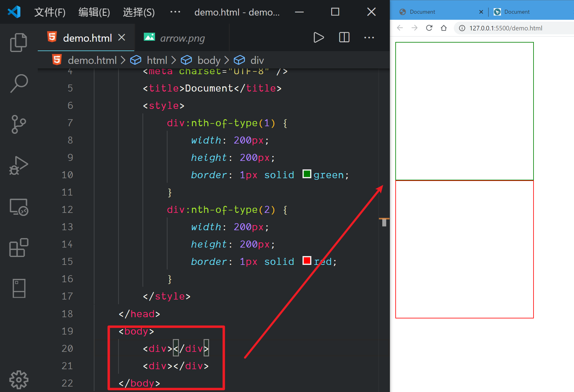Click the opening <style> tag

(163, 106)
